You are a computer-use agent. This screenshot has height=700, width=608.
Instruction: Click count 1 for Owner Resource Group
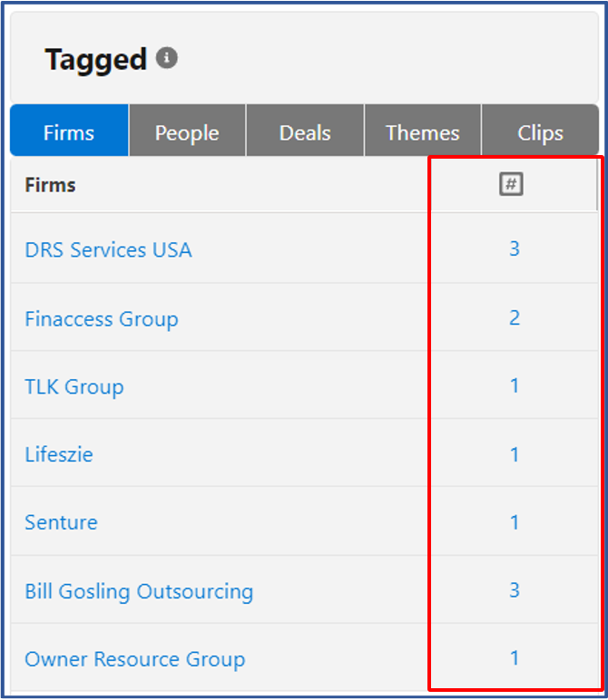point(514,657)
